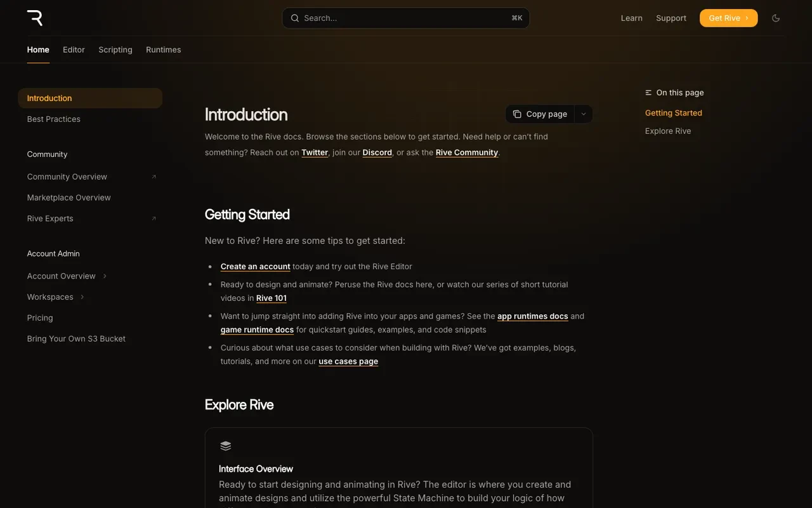Open the Copy page dropdown arrow
This screenshot has width=812, height=508.
[x=584, y=114]
